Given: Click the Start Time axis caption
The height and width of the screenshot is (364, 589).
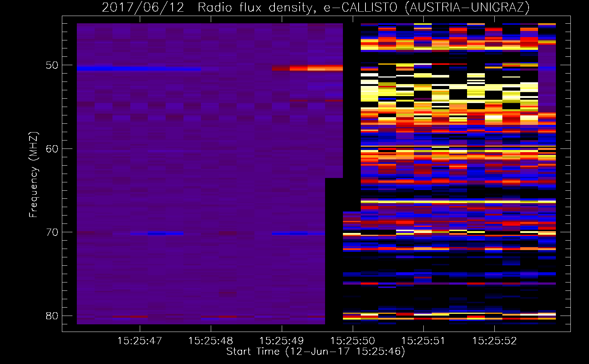Looking at the screenshot, I should pyautogui.click(x=316, y=352).
